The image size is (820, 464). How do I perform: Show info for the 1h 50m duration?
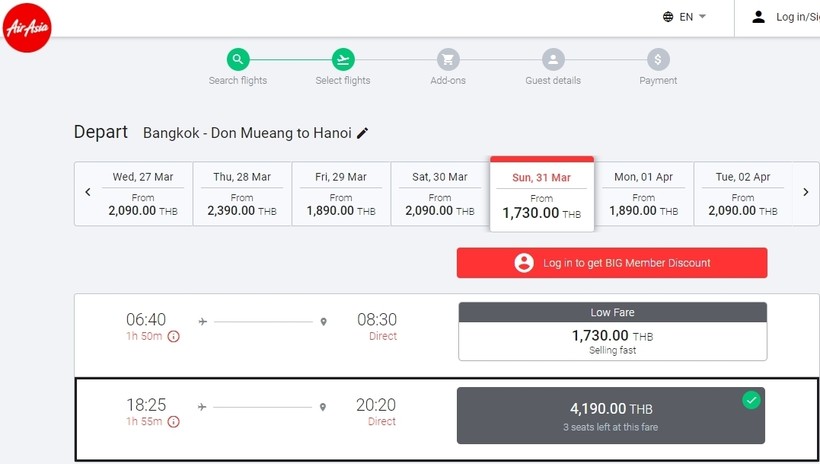click(x=173, y=337)
